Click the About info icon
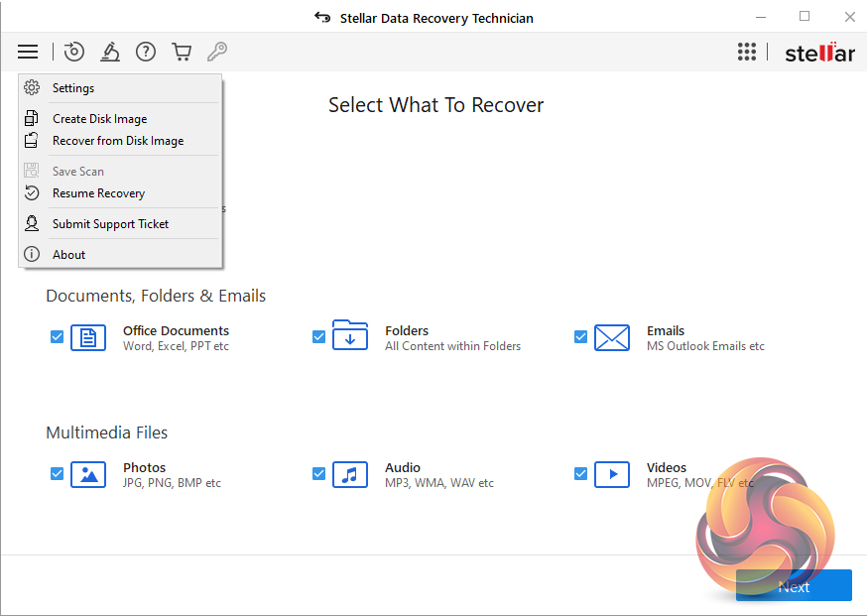Screen dimensions: 867x616 (x=32, y=254)
